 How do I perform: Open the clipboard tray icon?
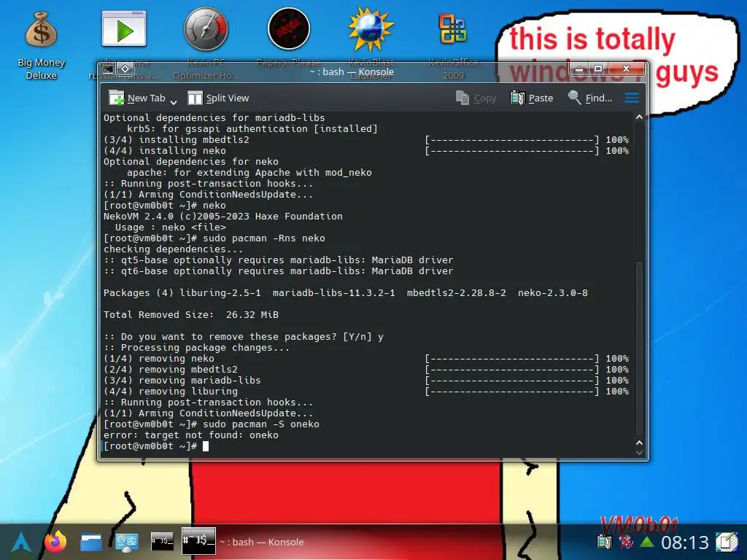(605, 542)
